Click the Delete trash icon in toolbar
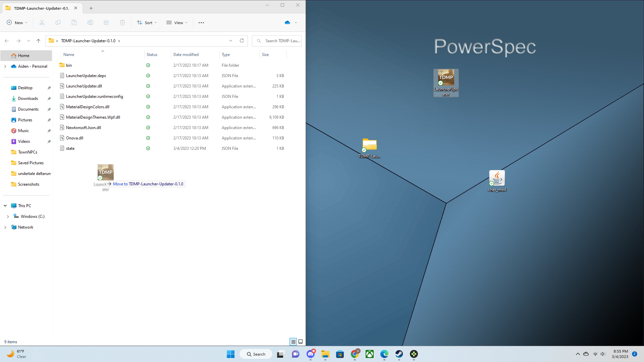This screenshot has width=644, height=362. [x=122, y=22]
